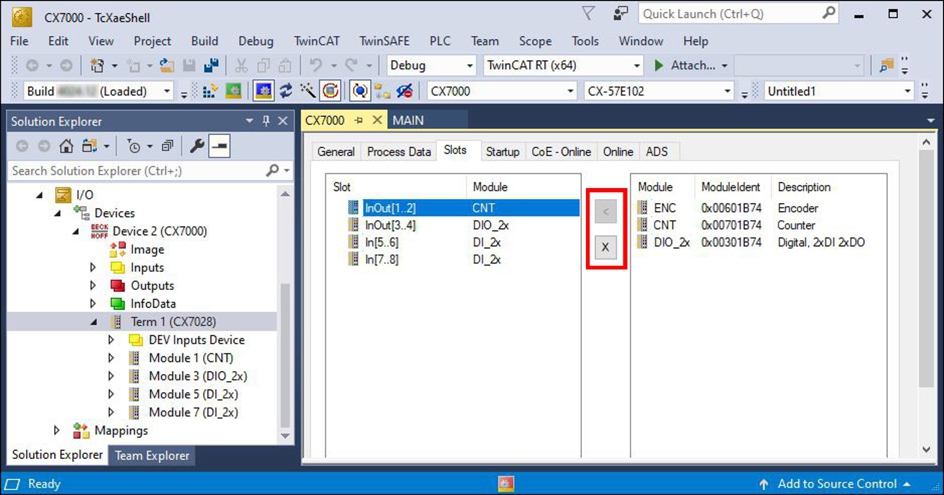Image resolution: width=944 pixels, height=495 pixels.
Task: Open the Untitled1 PLC project dropdown
Action: pyautogui.click(x=908, y=92)
